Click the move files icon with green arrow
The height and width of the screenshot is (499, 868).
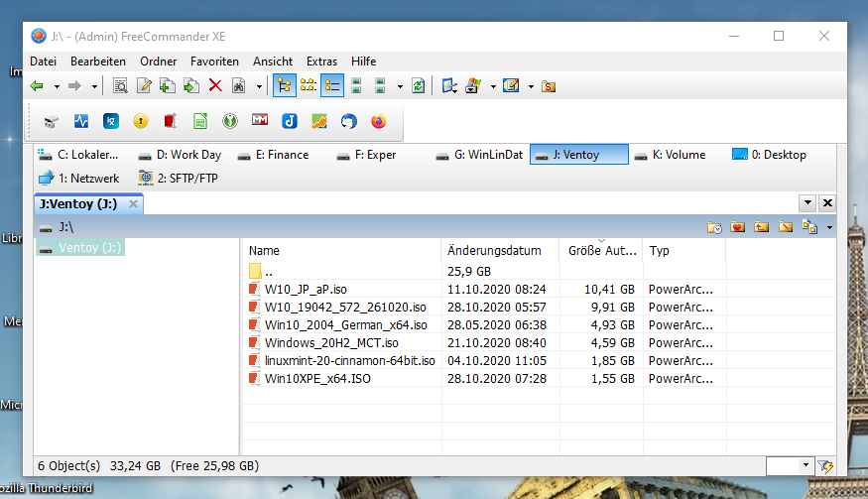pyautogui.click(x=191, y=86)
